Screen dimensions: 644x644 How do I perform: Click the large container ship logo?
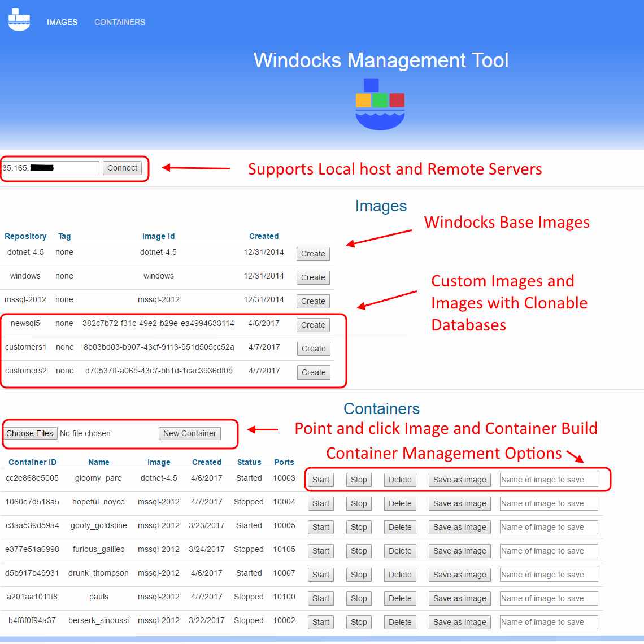click(380, 105)
